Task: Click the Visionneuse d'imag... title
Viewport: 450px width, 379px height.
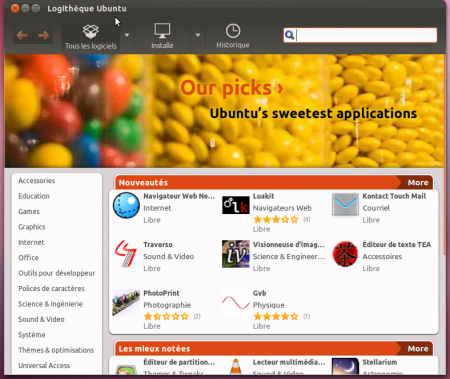Action: pyautogui.click(x=288, y=245)
